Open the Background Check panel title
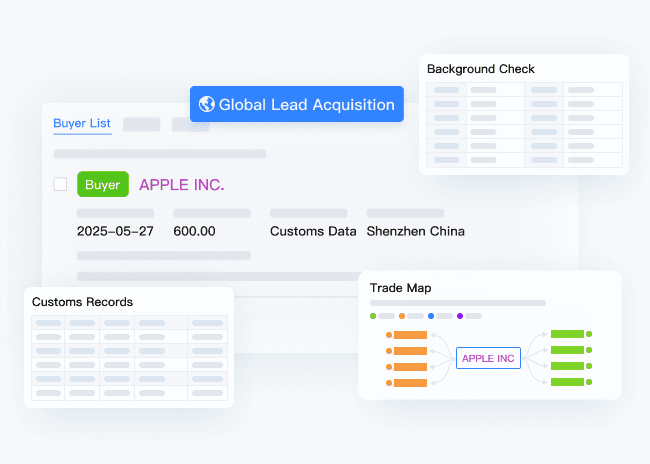Screen dimensions: 650x464 click(480, 69)
